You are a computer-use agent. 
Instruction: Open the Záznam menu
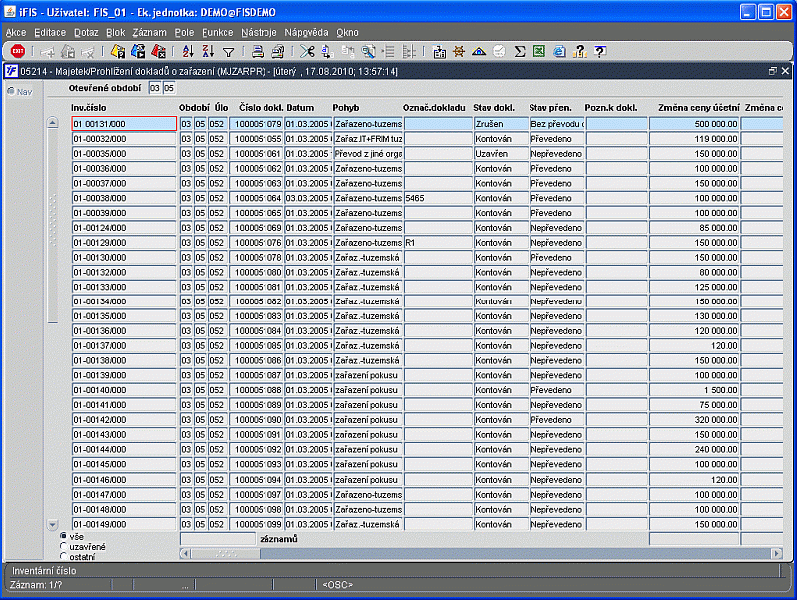coord(150,33)
